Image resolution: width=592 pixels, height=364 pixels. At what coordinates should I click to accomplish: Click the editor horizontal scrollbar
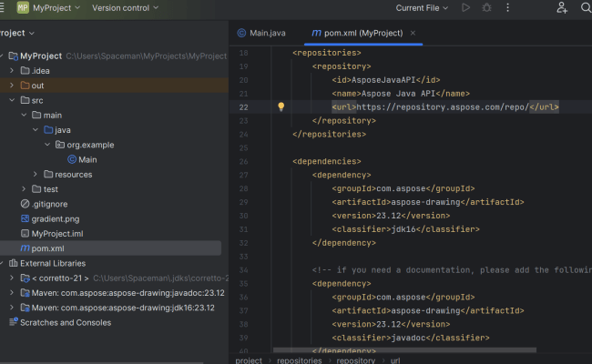(x=404, y=350)
